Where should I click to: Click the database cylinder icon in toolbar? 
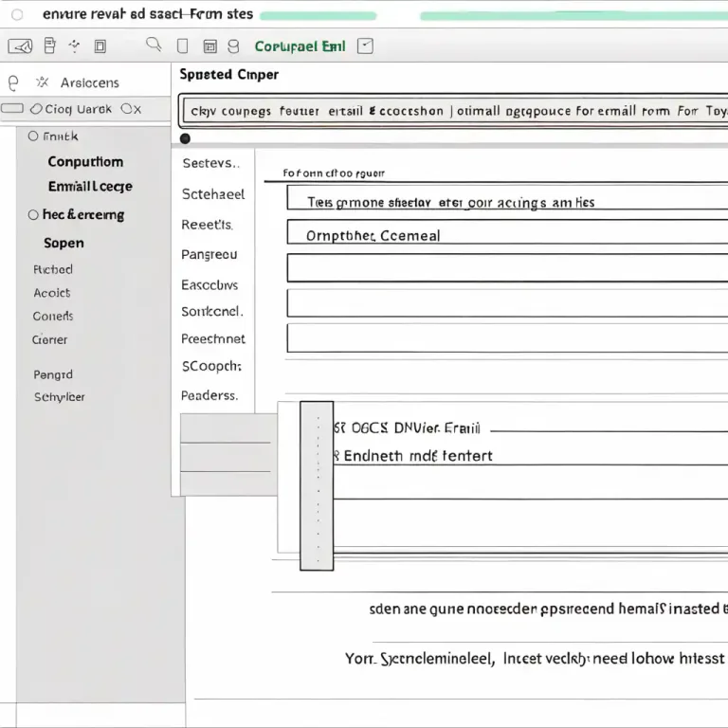coord(233,46)
